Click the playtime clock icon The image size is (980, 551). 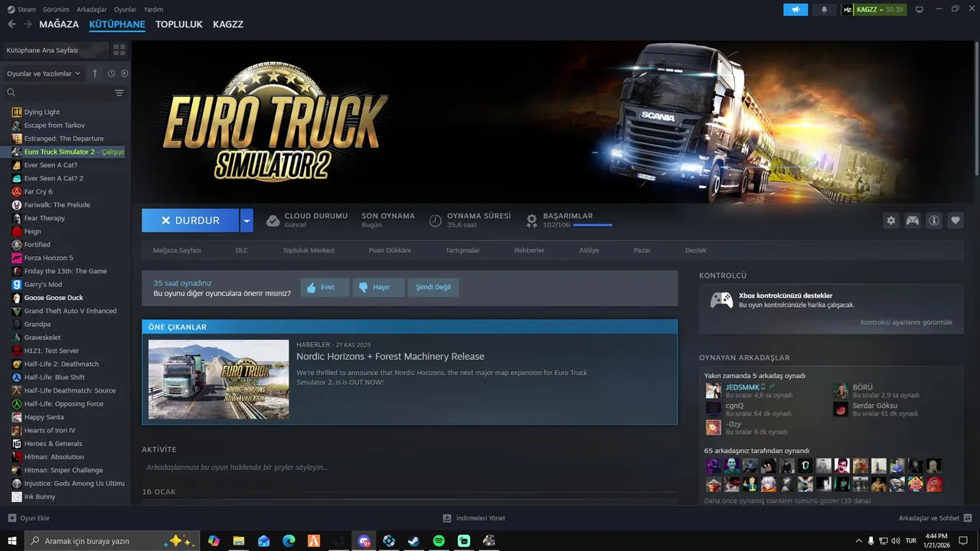(435, 220)
